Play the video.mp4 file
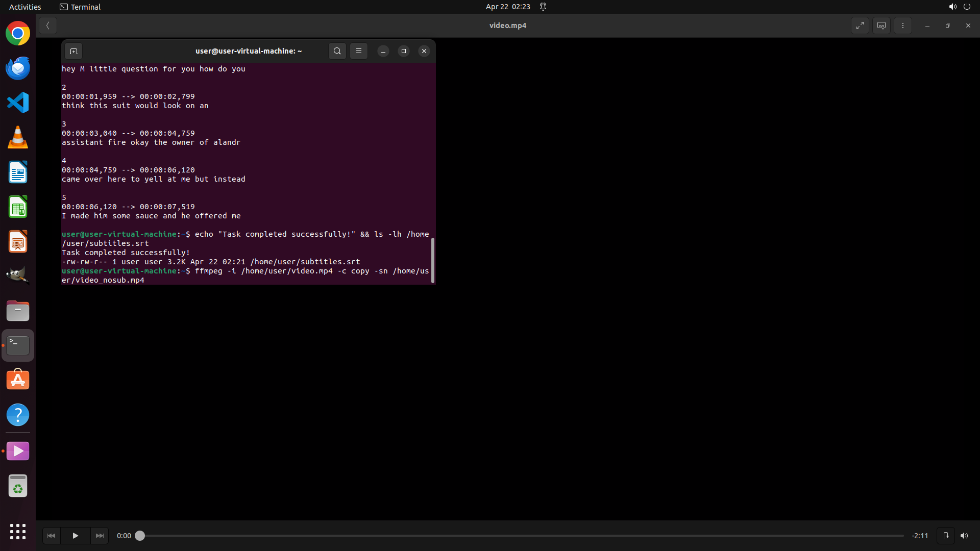This screenshot has height=551, width=980. [x=75, y=536]
